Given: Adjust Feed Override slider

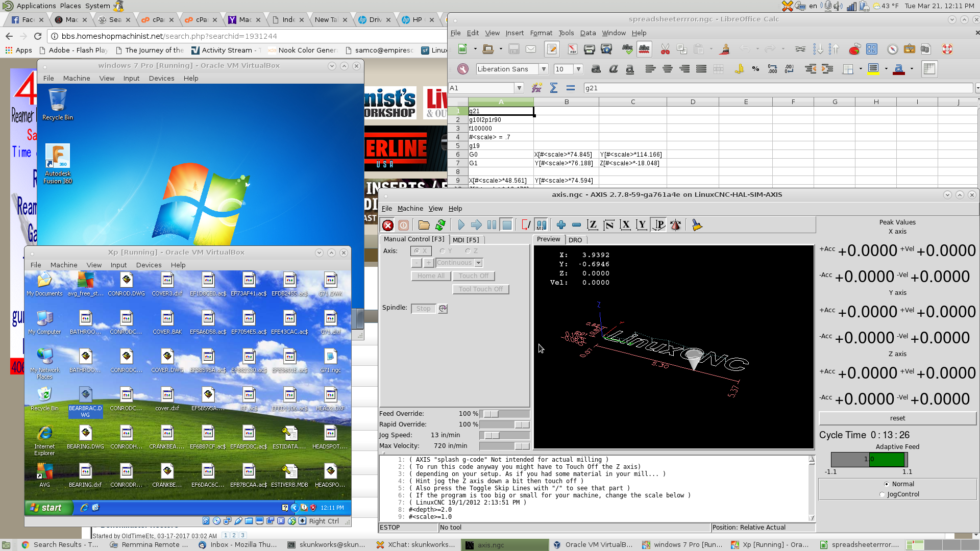Looking at the screenshot, I should [x=504, y=414].
